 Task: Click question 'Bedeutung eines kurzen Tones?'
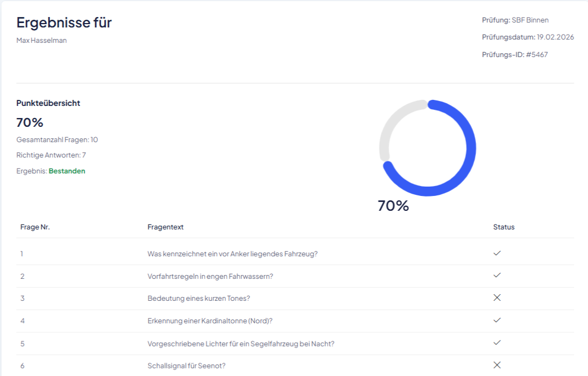tap(199, 299)
